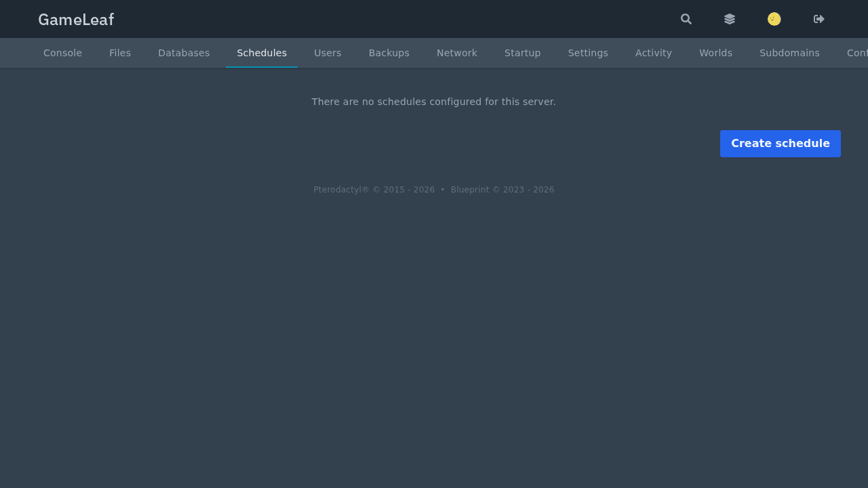Screen dimensions: 868x488
Task: View the Activity tab
Action: [x=654, y=53]
